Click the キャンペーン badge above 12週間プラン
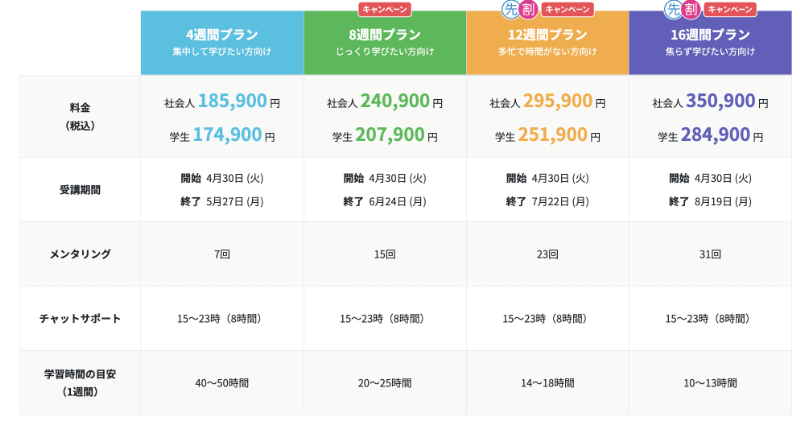The image size is (800, 423). click(x=567, y=10)
